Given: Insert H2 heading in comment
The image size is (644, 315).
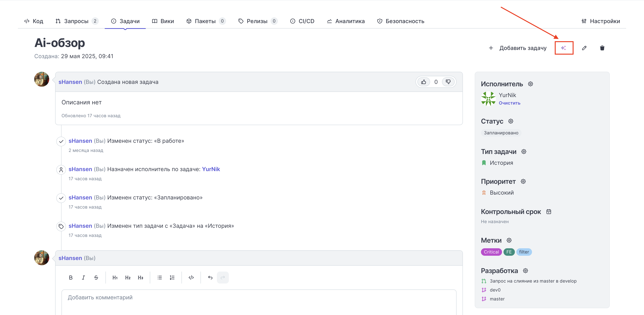Looking at the screenshot, I should click(128, 278).
